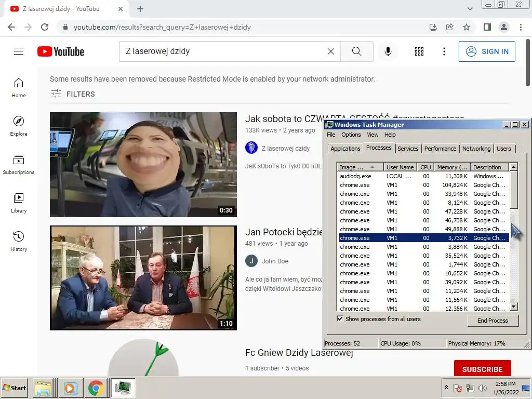532x399 pixels.
Task: Click Z laserowej dzidy channel name
Action: pos(285,148)
